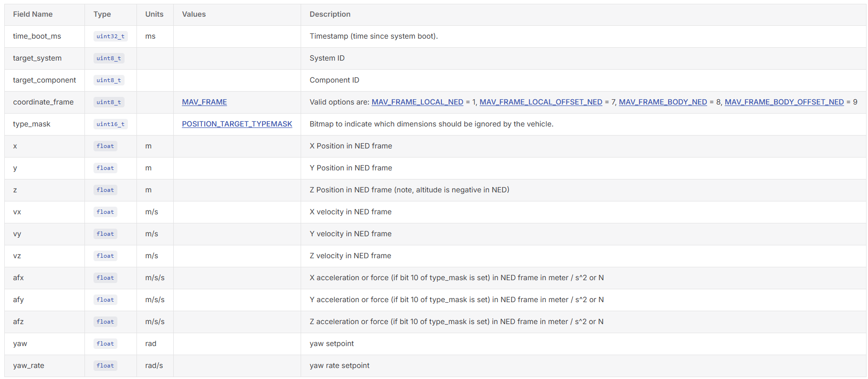Viewport: 868px width, 379px height.
Task: Click the rad/s unit in yaw_rate row
Action: tap(154, 366)
